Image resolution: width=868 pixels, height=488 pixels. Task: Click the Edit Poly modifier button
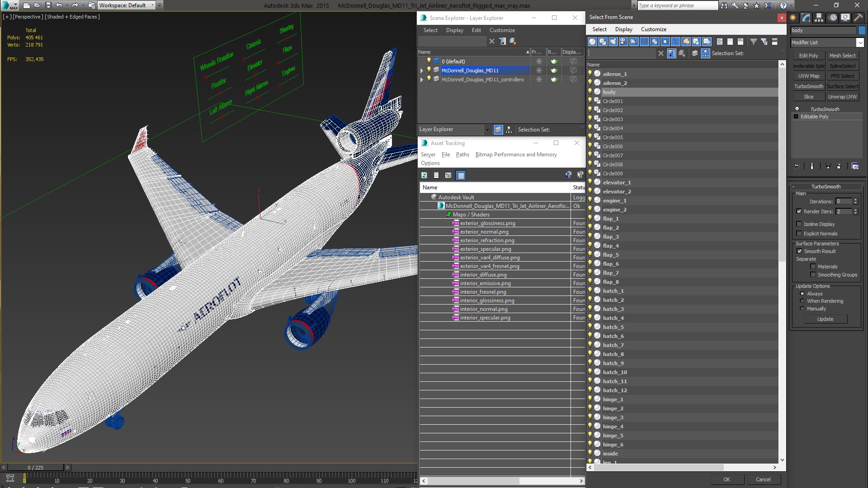(x=808, y=56)
